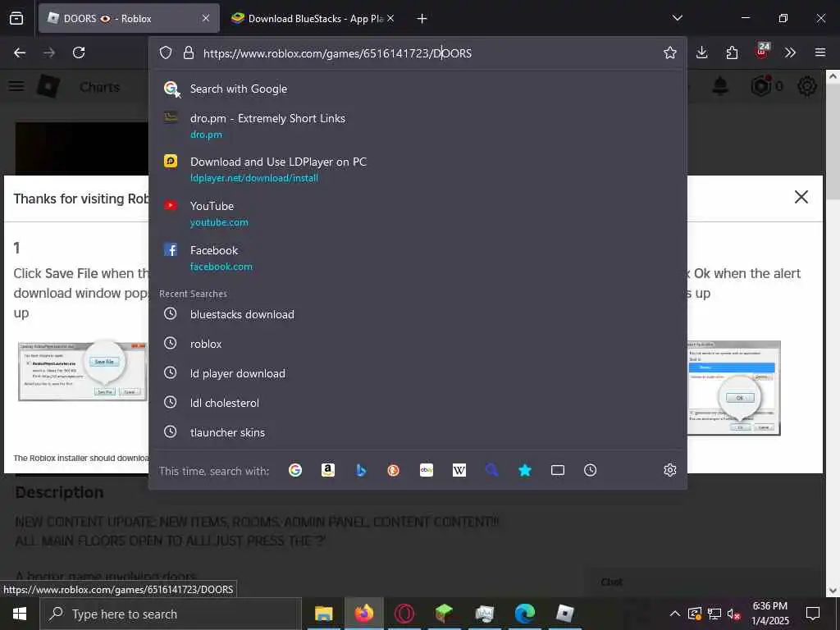Open Facebook suggestion
The image size is (840, 630).
418,258
